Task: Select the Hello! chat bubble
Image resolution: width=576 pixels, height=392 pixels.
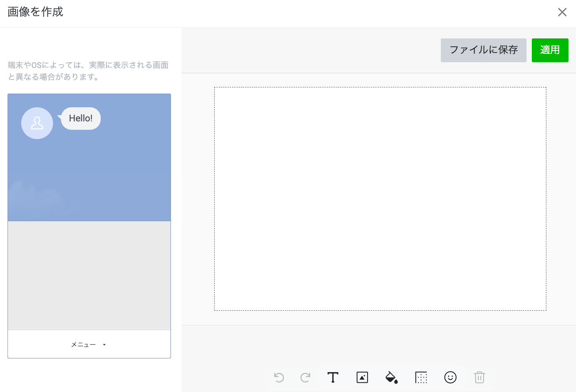Action: [x=81, y=119]
